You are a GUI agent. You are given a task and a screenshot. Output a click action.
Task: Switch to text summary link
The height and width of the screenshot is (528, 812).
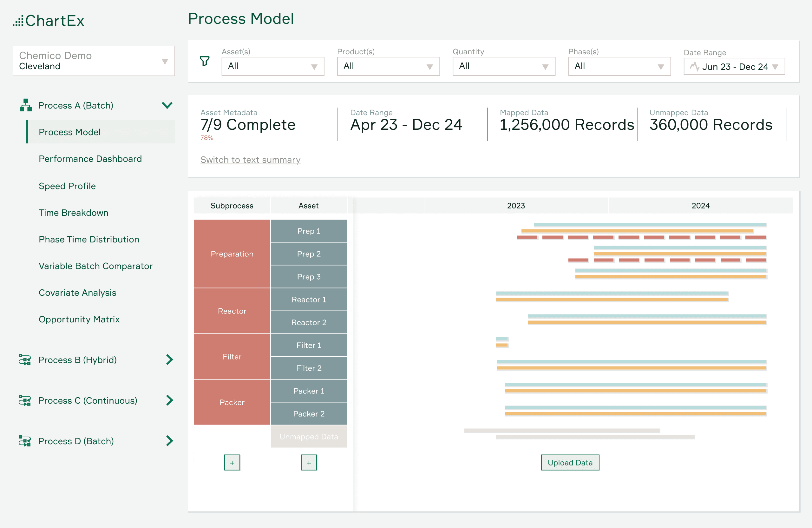pyautogui.click(x=251, y=160)
